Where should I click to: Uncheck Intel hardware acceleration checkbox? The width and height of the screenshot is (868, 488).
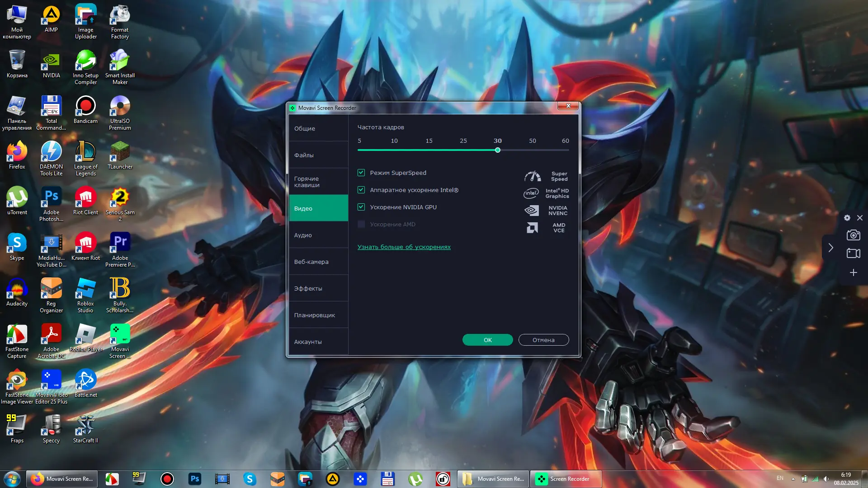(x=361, y=190)
